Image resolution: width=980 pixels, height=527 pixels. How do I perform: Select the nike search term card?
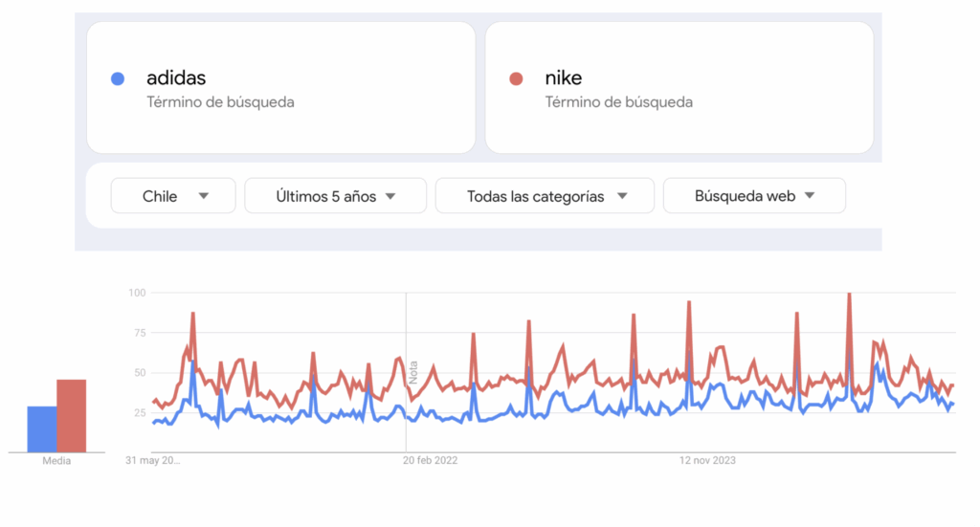tap(679, 87)
